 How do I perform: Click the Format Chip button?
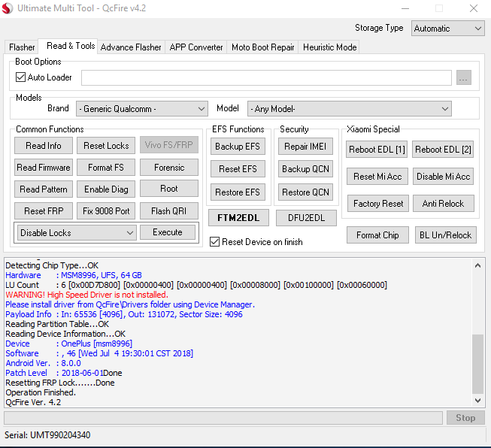377,235
